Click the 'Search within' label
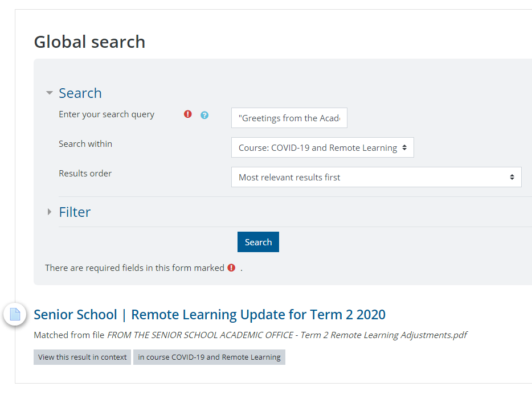The width and height of the screenshot is (532, 395). coord(85,143)
